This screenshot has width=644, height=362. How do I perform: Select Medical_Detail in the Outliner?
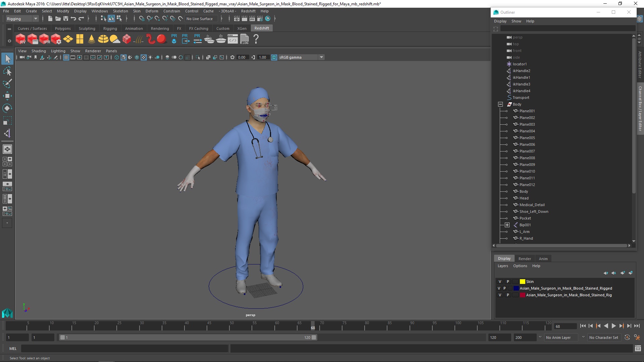tap(532, 205)
